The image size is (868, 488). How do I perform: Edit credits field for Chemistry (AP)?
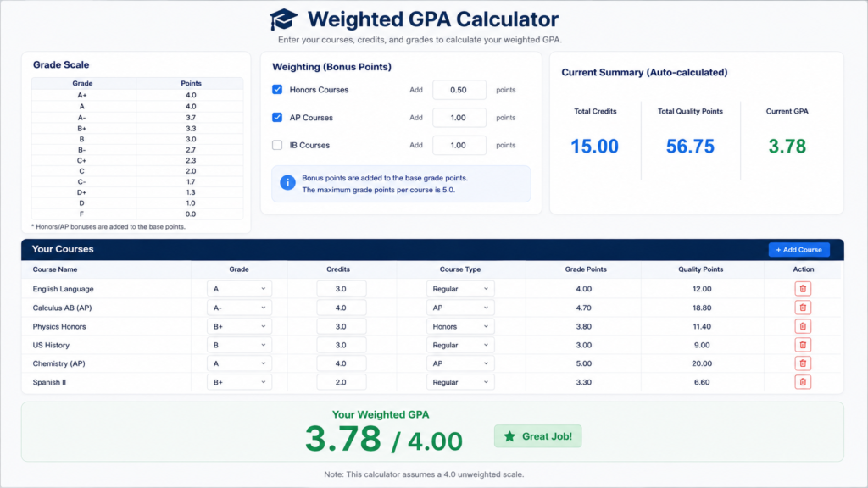pyautogui.click(x=341, y=363)
